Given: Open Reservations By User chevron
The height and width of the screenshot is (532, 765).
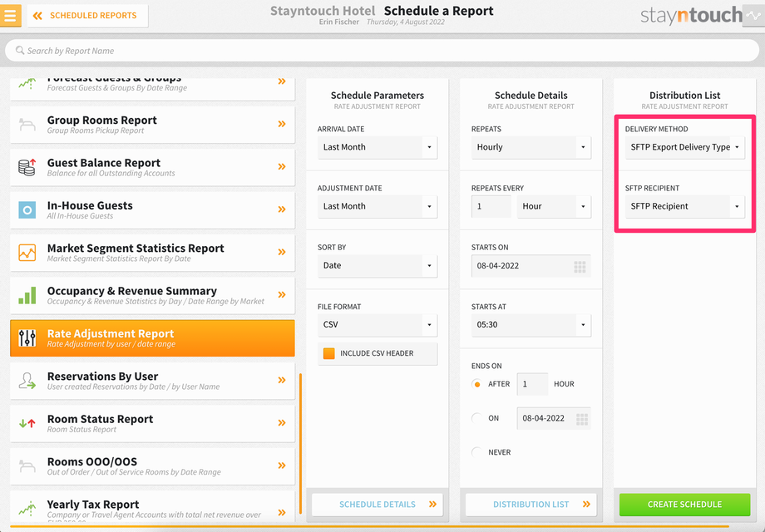Looking at the screenshot, I should (282, 380).
